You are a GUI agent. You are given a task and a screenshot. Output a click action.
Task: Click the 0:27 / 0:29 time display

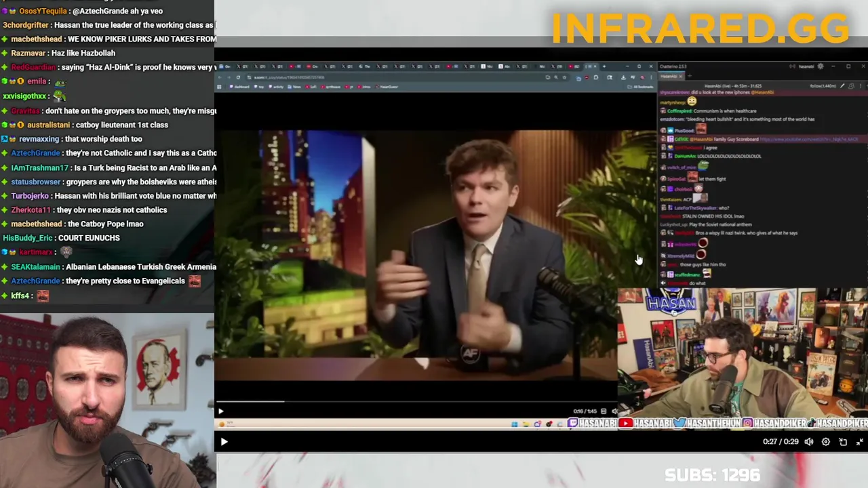pos(781,442)
